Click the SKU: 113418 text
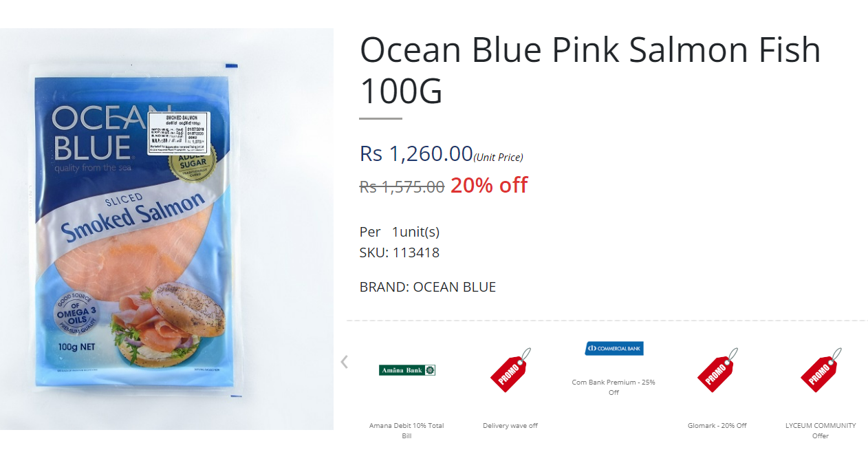This screenshot has height=452, width=868. (400, 252)
